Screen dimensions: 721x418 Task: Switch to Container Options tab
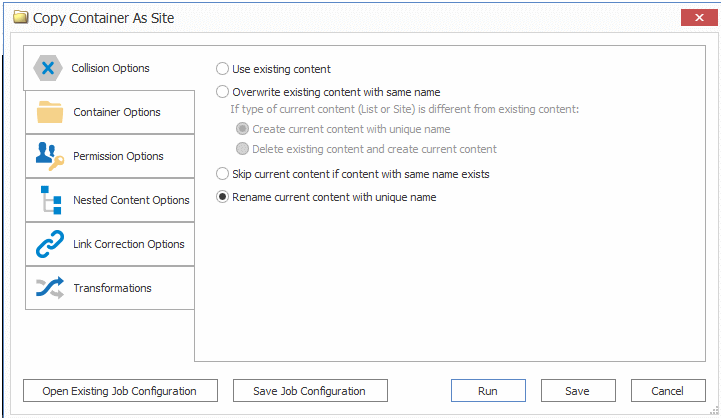coord(110,112)
